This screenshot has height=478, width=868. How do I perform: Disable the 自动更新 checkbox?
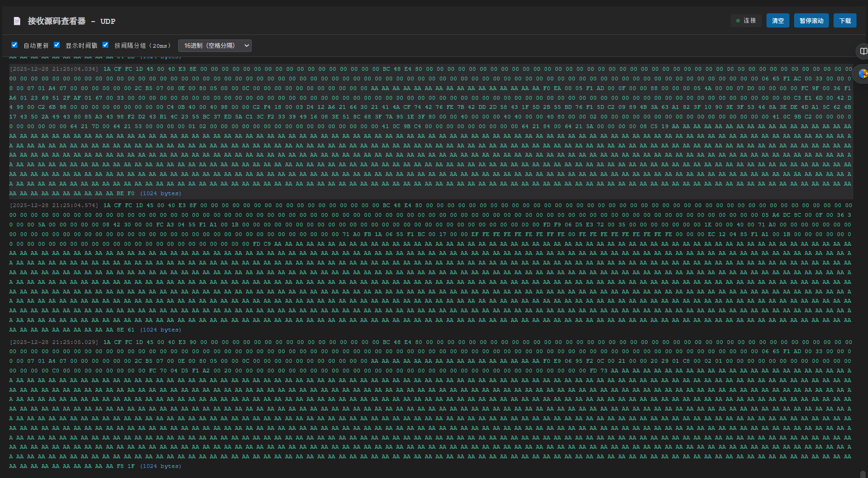(x=15, y=45)
